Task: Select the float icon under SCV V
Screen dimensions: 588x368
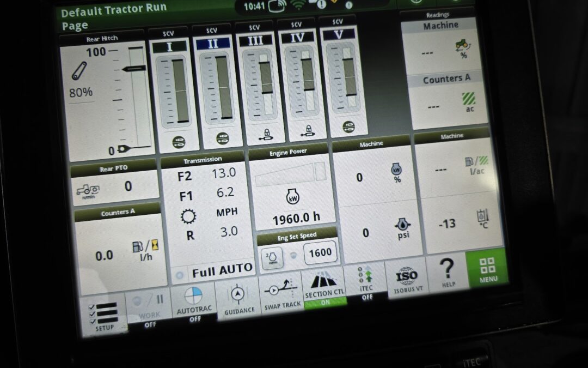Action: click(349, 127)
